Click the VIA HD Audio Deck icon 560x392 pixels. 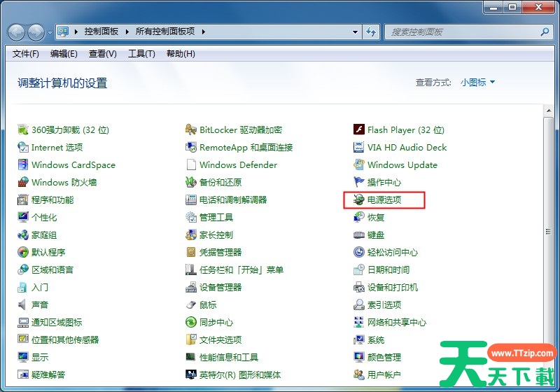tap(359, 147)
